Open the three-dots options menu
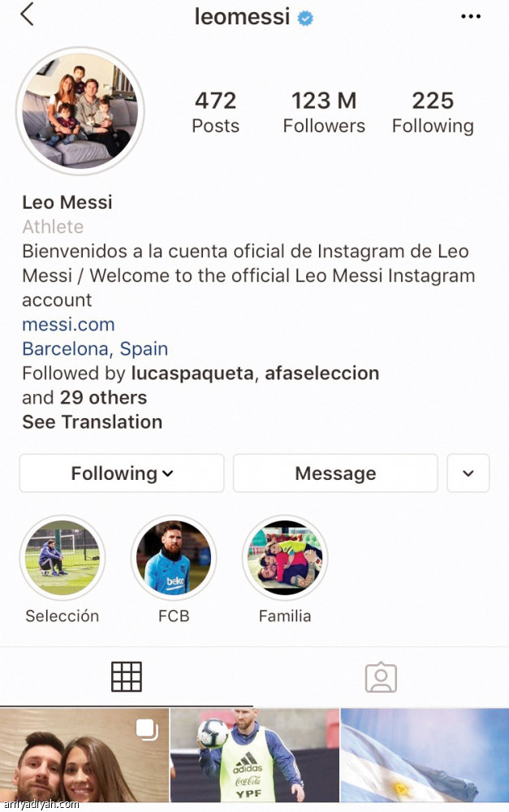 471,16
